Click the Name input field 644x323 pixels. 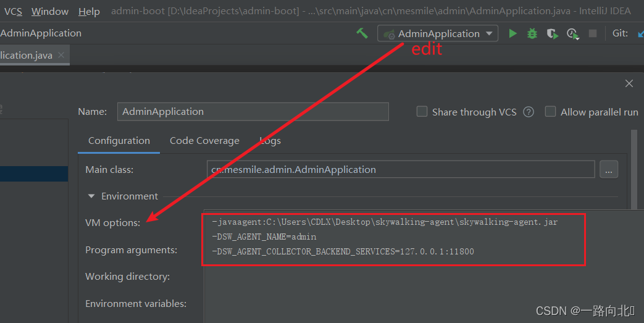point(253,112)
